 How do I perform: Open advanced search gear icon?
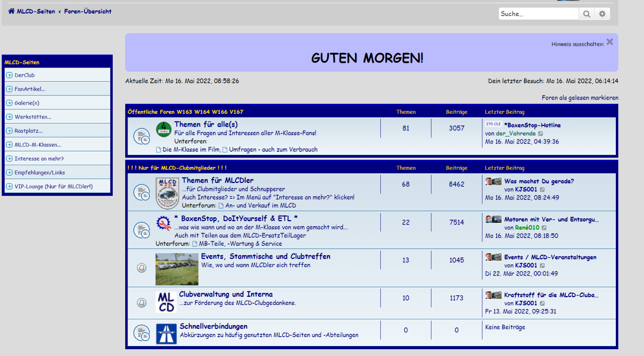click(602, 14)
